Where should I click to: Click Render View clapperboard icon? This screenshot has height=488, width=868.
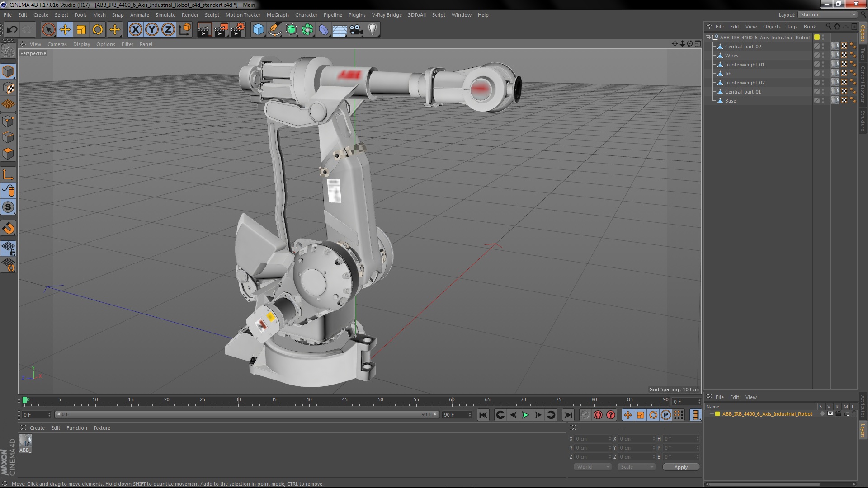[204, 30]
